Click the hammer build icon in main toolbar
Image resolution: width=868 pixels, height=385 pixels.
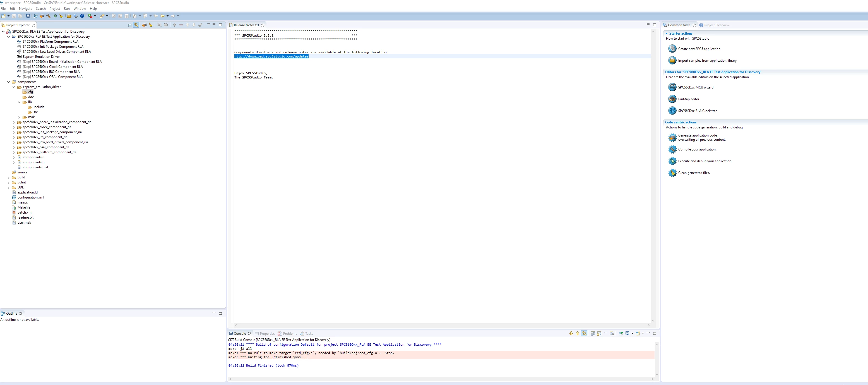click(x=49, y=16)
